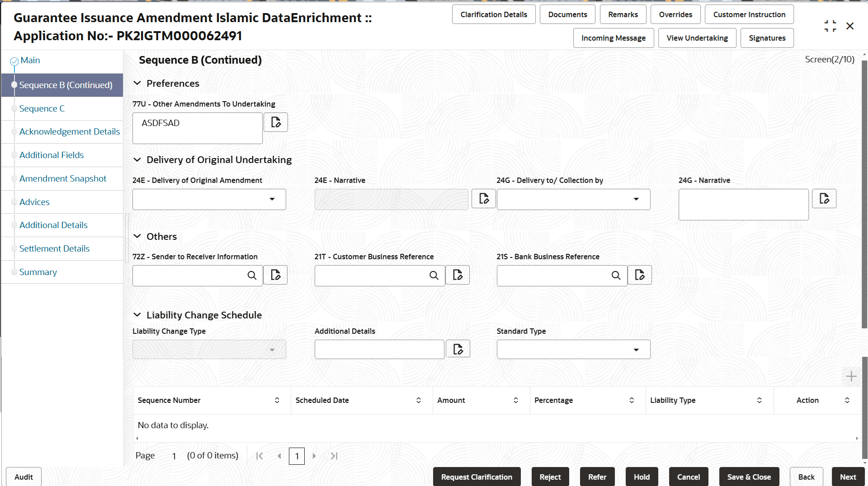The height and width of the screenshot is (486, 868).
Task: Click the unpin/expand screen icon near the close button
Action: tap(830, 26)
